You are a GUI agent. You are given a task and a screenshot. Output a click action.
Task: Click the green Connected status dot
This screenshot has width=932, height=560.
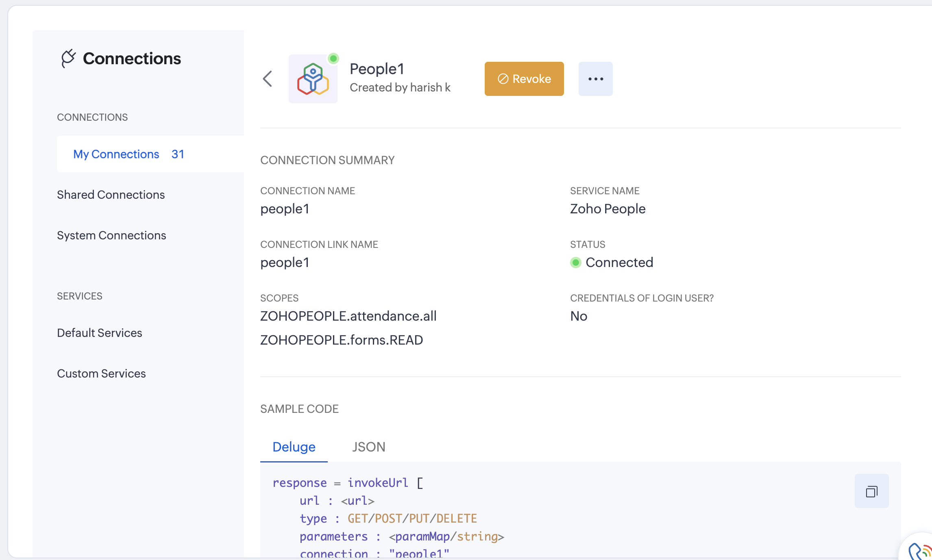pyautogui.click(x=575, y=263)
